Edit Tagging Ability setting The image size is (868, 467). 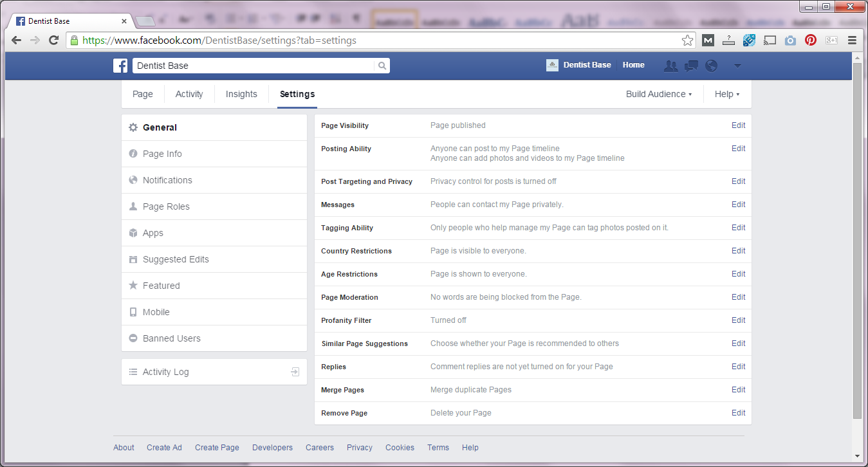[739, 228]
